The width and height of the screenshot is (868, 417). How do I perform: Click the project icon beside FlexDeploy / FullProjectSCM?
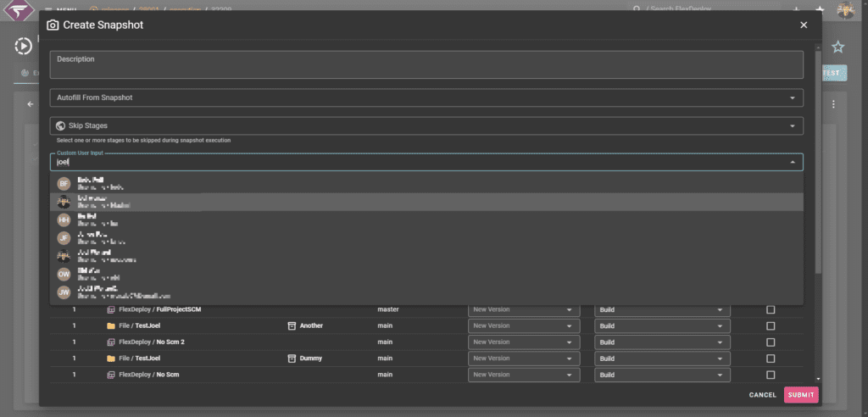pos(111,309)
